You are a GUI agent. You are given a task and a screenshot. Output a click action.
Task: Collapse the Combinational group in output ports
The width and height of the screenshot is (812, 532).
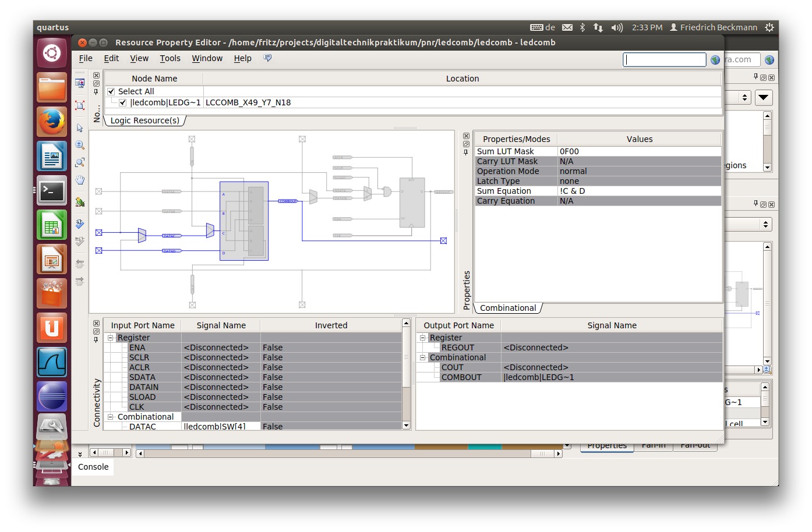tap(423, 357)
